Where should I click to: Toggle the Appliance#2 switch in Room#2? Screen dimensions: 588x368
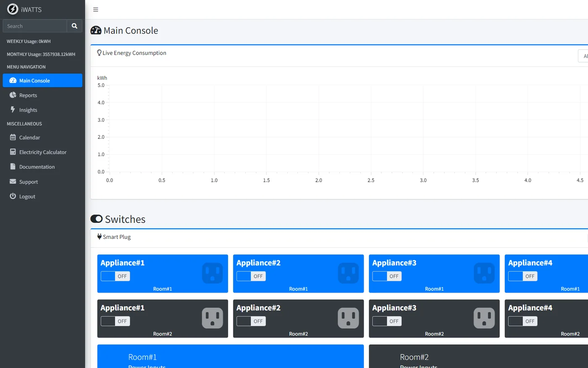click(x=251, y=321)
